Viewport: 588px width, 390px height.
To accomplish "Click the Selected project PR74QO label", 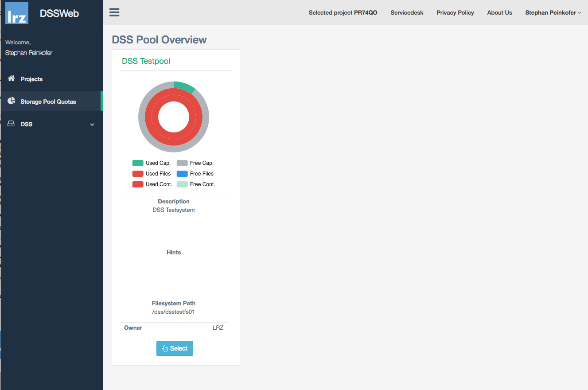I will tap(343, 13).
